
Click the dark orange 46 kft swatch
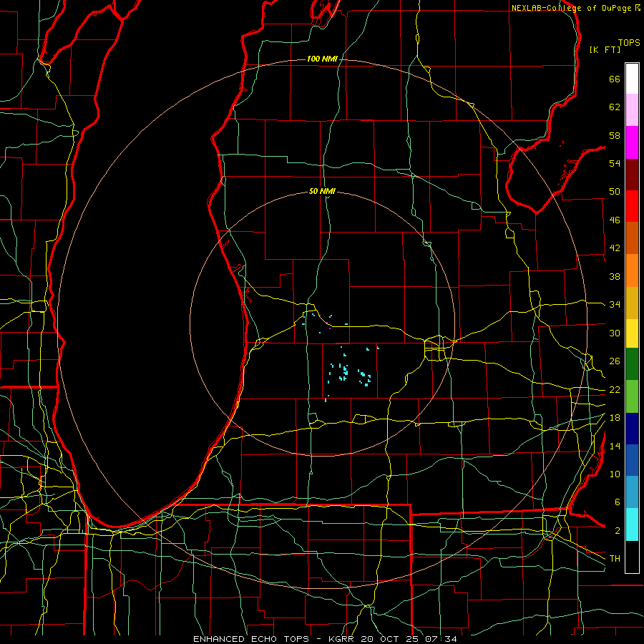coord(632,238)
